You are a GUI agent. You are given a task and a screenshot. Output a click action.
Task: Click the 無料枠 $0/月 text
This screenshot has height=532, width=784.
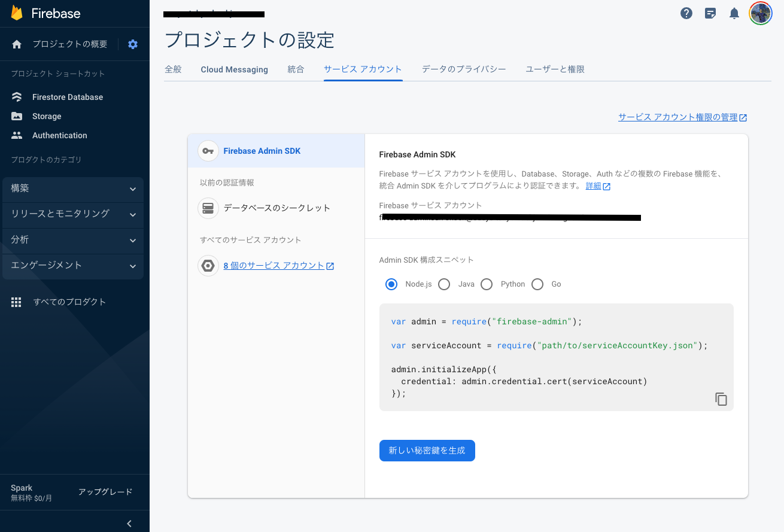[32, 498]
